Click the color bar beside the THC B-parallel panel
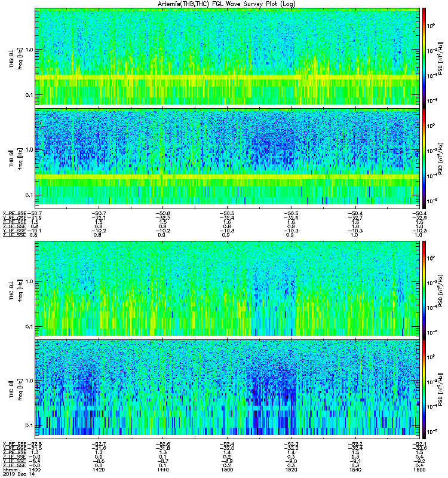The height and width of the screenshot is (478, 448). (x=424, y=390)
